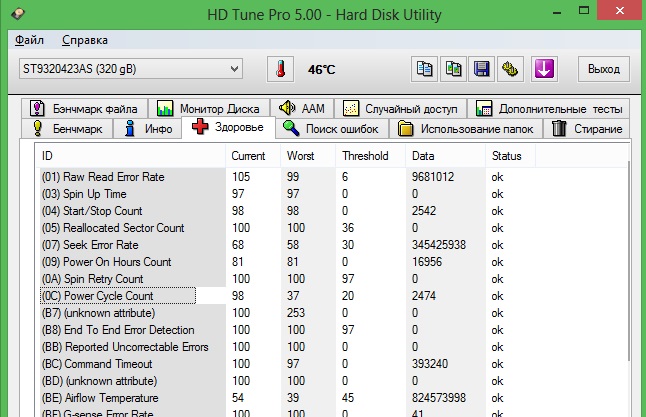This screenshot has height=417, width=646.
Task: Click the data value 16956
Action: [427, 262]
